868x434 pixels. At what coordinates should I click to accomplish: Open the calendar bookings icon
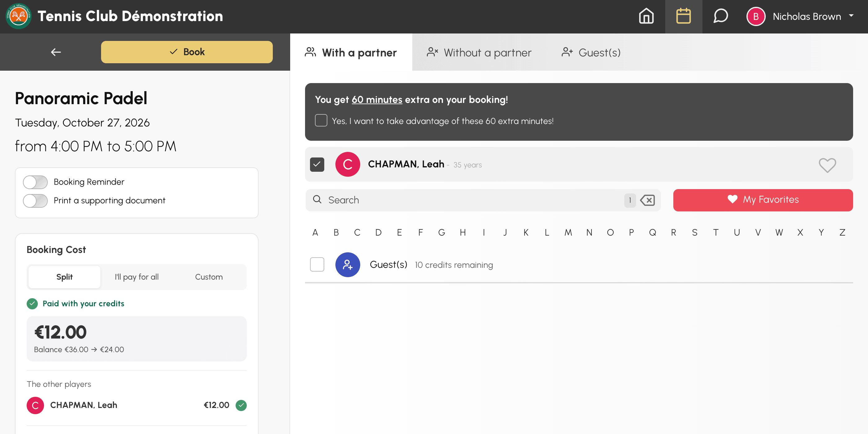click(x=683, y=16)
